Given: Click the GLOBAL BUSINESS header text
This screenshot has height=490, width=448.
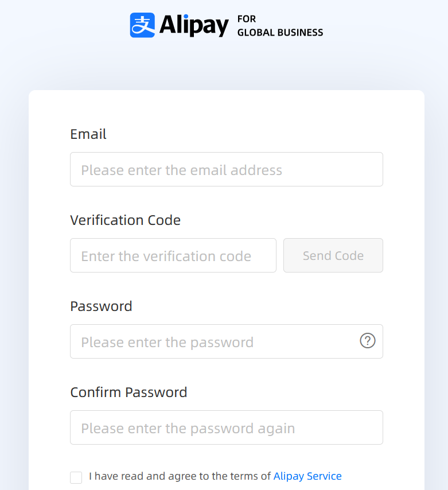Looking at the screenshot, I should (280, 33).
